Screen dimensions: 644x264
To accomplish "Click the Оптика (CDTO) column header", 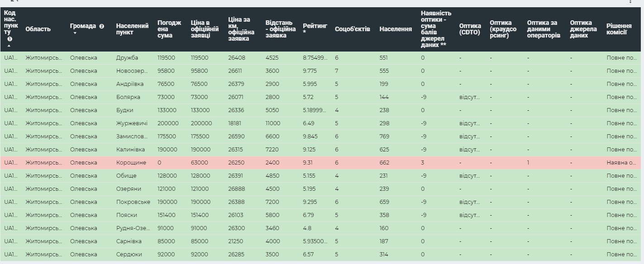I will click(469, 29).
